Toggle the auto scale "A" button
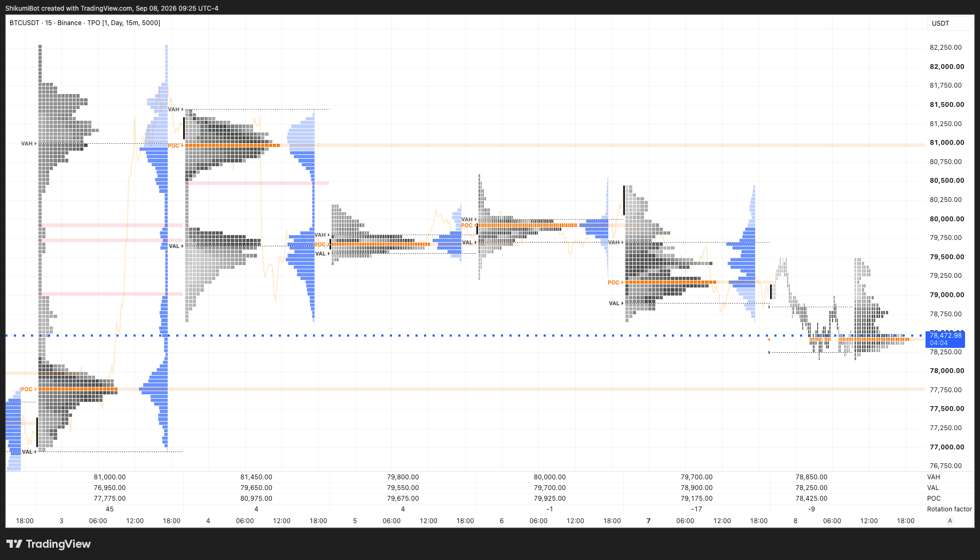980x560 pixels. (950, 520)
